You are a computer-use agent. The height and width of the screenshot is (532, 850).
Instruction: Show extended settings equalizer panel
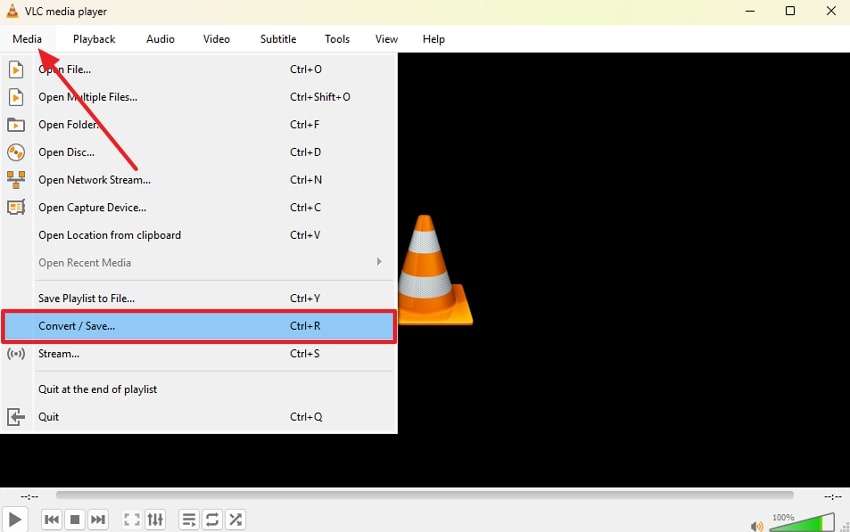click(155, 520)
